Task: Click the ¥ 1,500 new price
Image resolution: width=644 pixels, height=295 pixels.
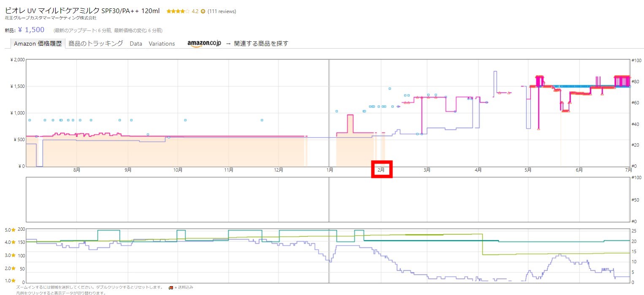Action: pyautogui.click(x=31, y=30)
